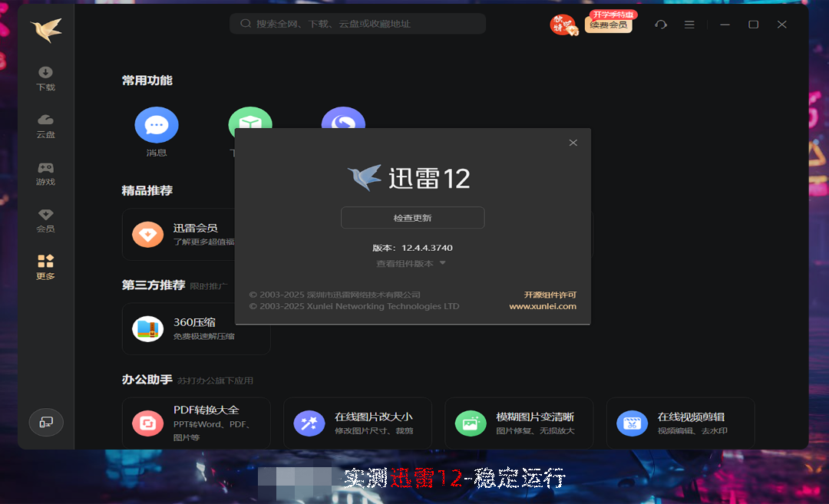Select the 更多 grid sidebar item
The image size is (829, 504).
pyautogui.click(x=45, y=267)
